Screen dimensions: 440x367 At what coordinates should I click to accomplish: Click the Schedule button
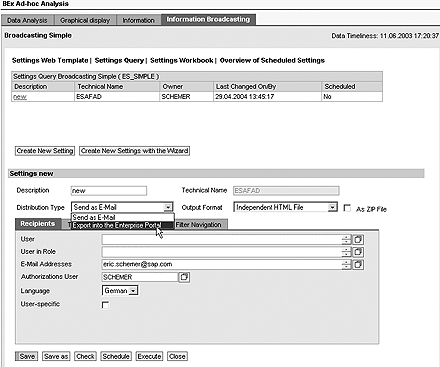point(116,356)
